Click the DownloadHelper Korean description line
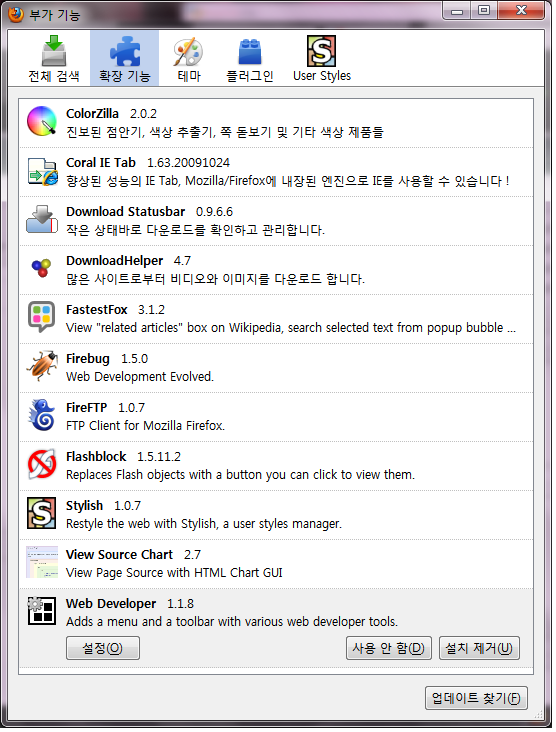This screenshot has width=556, height=732. coord(215,279)
